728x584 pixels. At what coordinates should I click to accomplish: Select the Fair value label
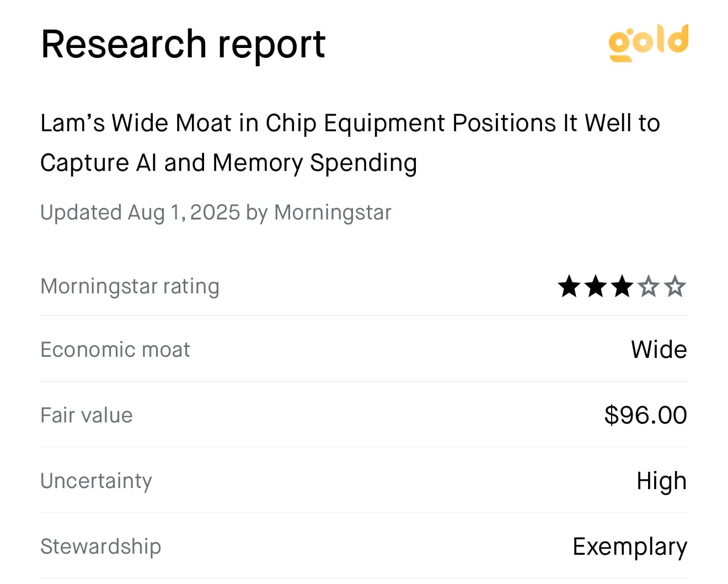[x=87, y=415]
